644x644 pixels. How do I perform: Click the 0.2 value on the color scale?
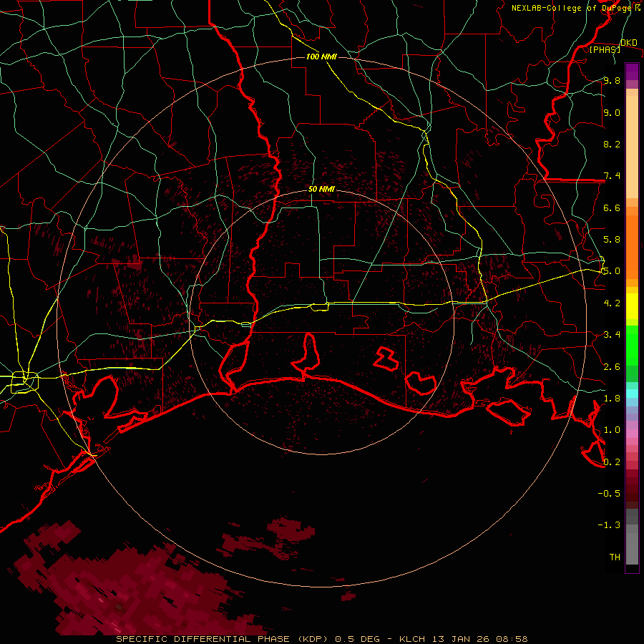tap(612, 462)
